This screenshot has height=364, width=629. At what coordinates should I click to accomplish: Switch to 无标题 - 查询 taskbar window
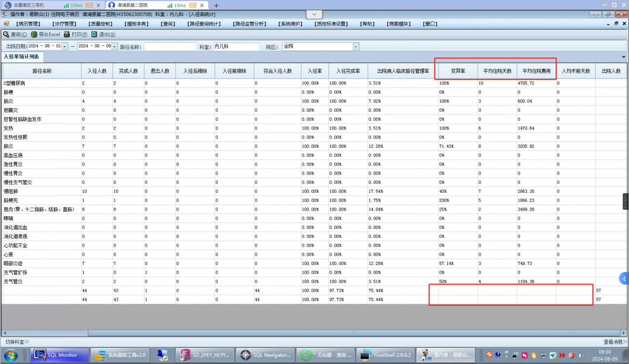pos(326,355)
